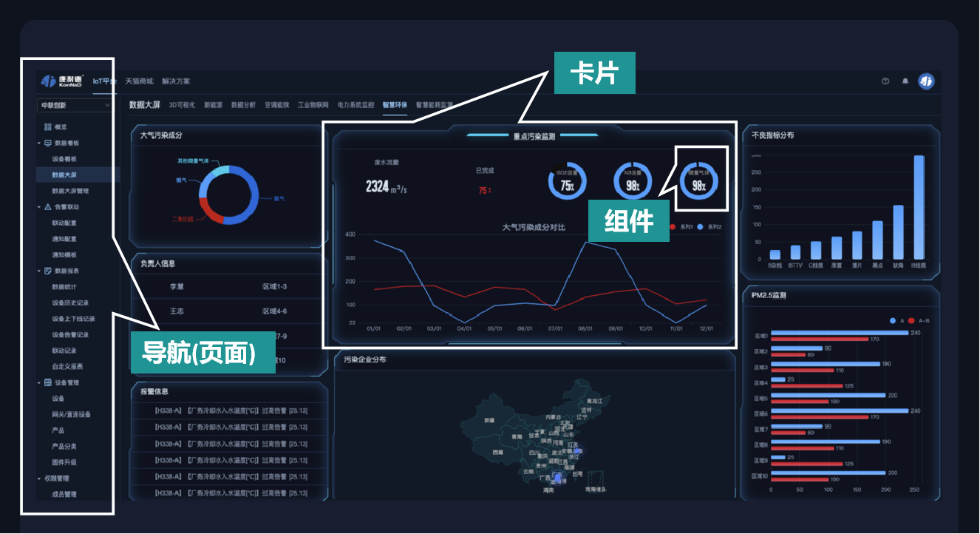
Task: Select the 电力系统监控 tab
Action: (356, 105)
